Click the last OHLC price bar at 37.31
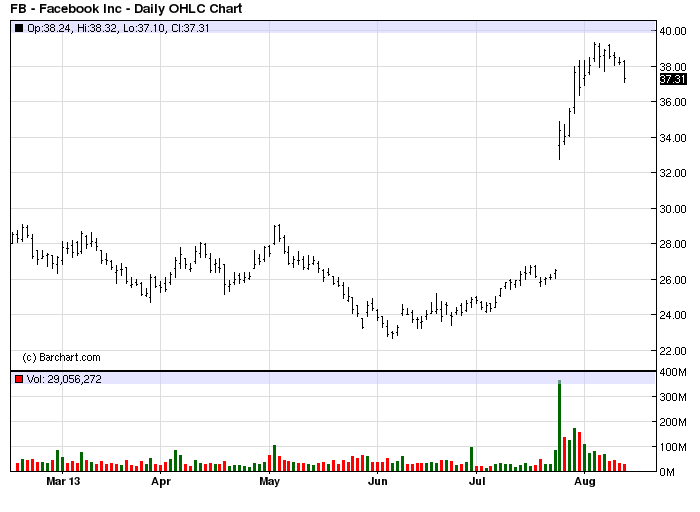The height and width of the screenshot is (512, 700). click(625, 71)
